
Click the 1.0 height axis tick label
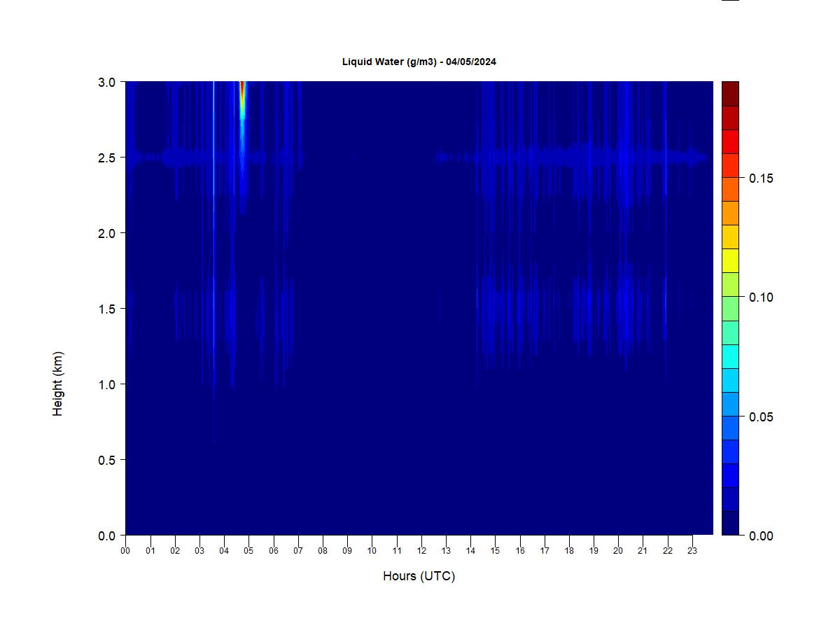[x=107, y=384]
